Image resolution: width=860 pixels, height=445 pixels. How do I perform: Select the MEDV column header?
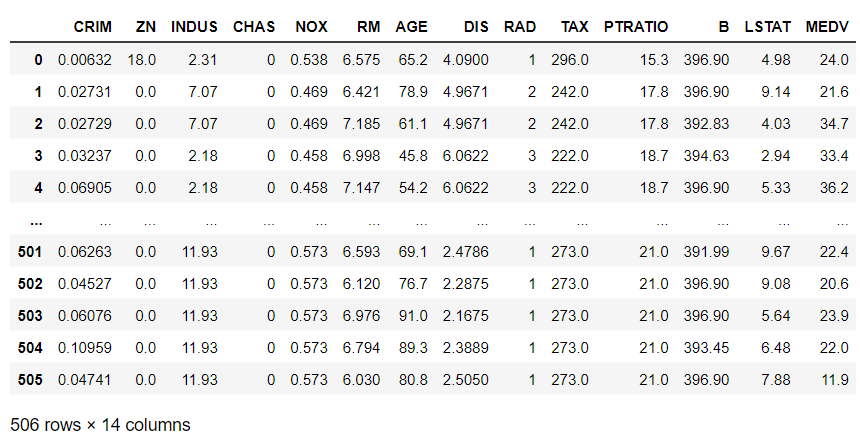tap(827, 27)
